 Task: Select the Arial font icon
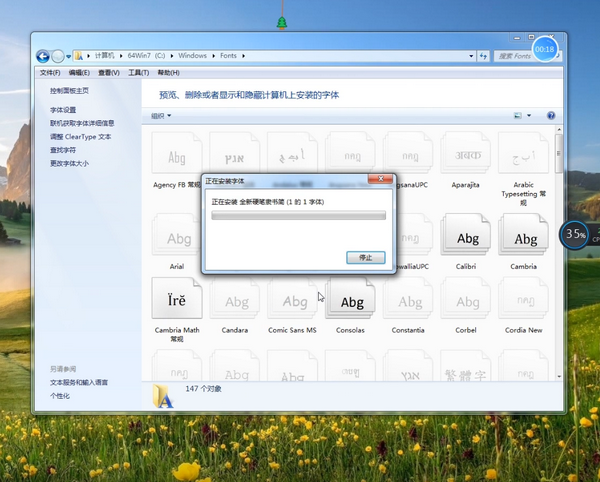(x=177, y=234)
